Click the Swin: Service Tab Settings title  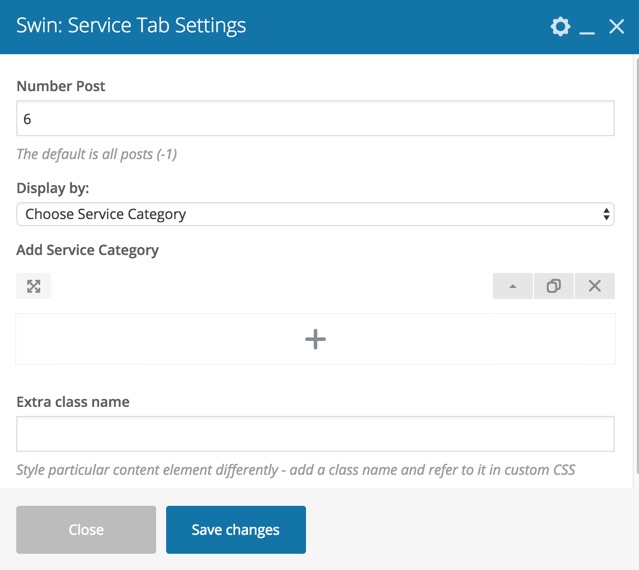[x=131, y=25]
